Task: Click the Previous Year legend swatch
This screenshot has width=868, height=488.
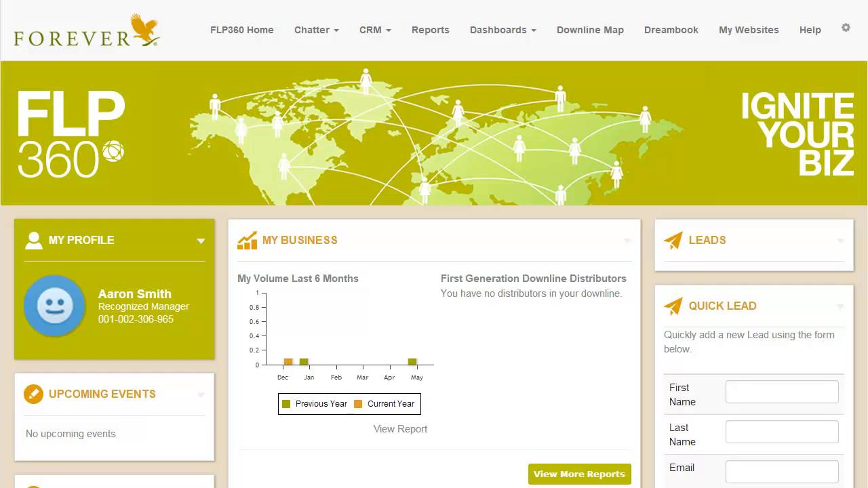Action: [x=286, y=404]
